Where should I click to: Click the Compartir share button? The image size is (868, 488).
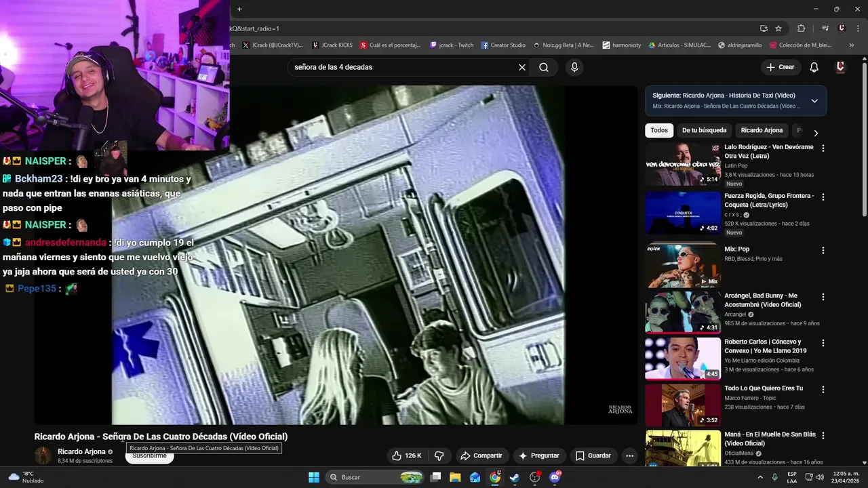[x=481, y=455]
